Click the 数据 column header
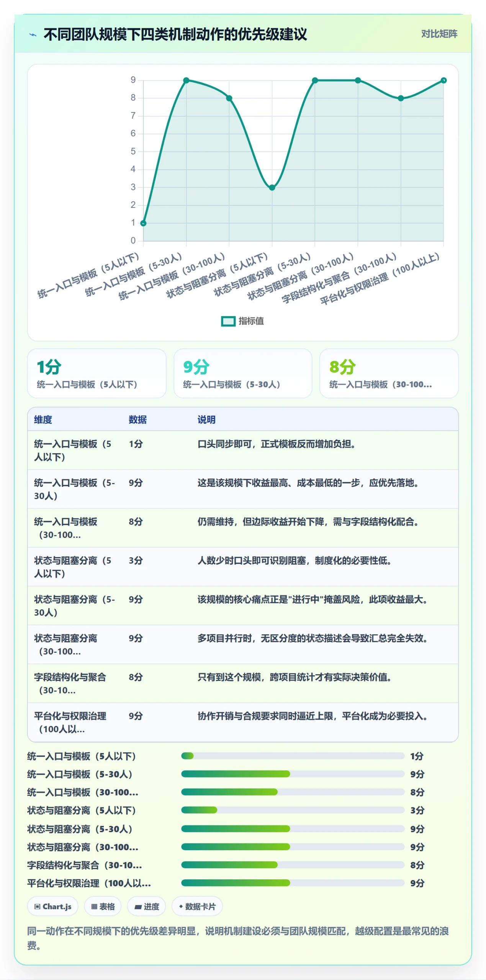 (137, 420)
